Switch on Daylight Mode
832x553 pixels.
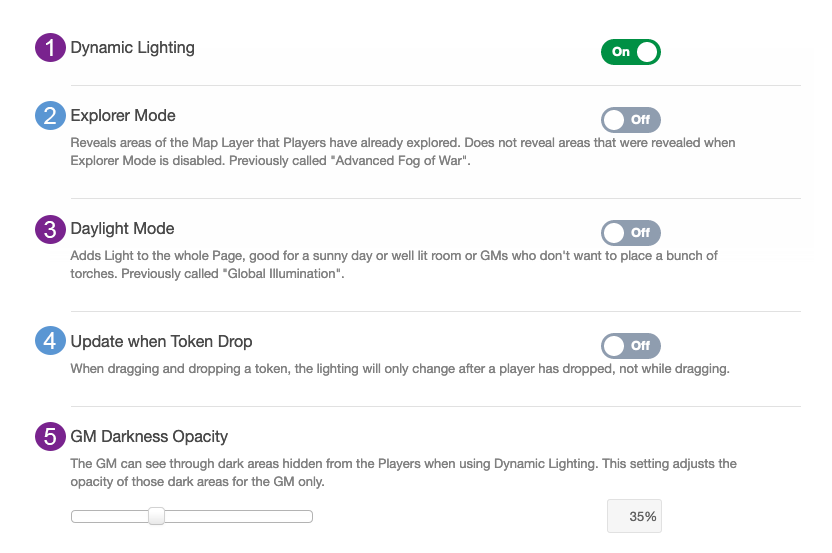(630, 233)
